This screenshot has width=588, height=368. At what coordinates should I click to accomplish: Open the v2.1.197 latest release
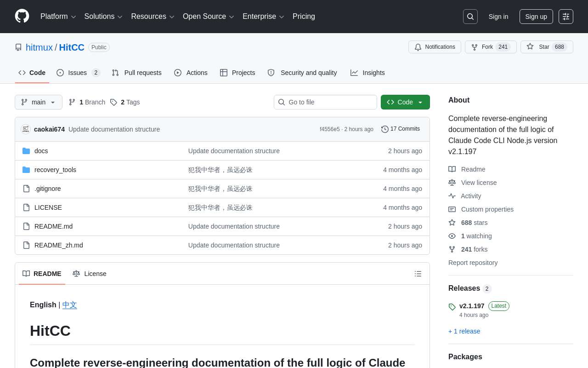[x=472, y=306]
